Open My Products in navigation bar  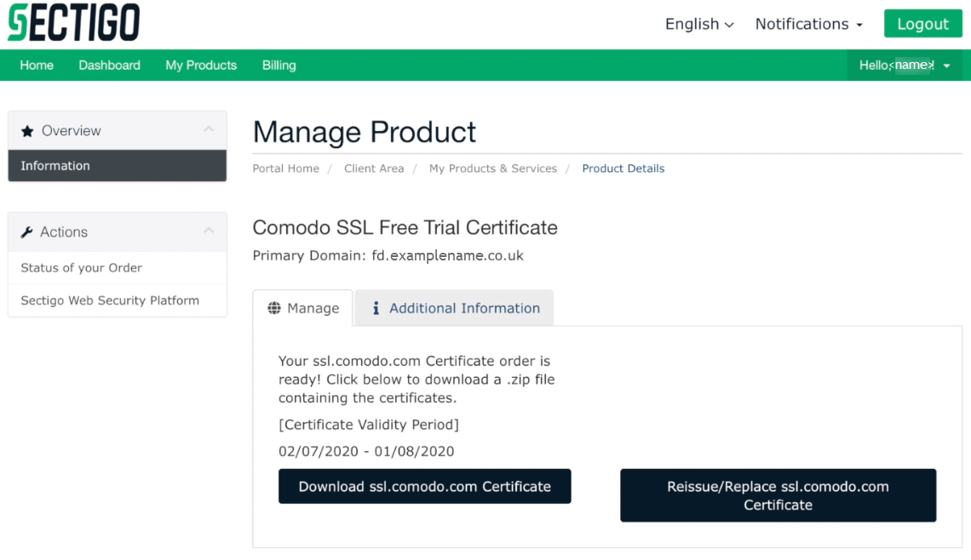(201, 66)
